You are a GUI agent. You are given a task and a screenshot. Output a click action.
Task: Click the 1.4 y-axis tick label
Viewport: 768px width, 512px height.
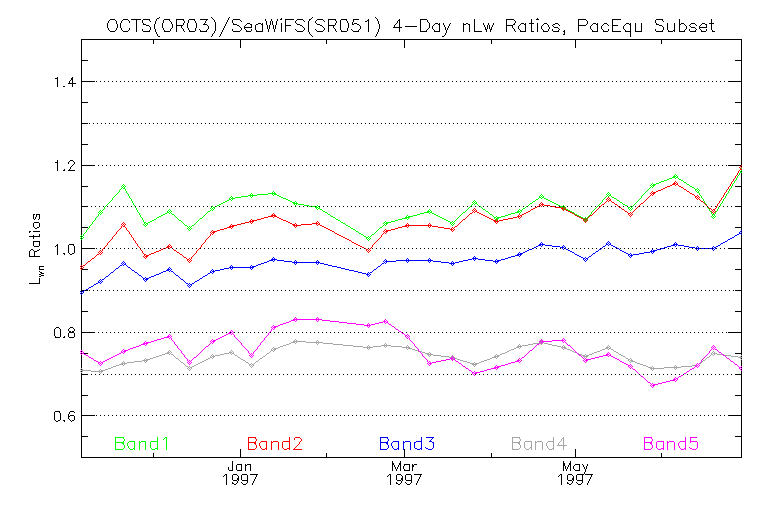pyautogui.click(x=65, y=82)
